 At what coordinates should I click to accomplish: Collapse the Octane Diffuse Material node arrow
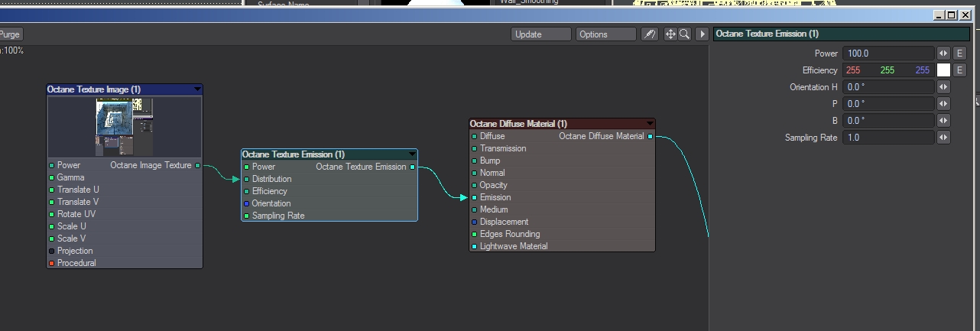(651, 124)
